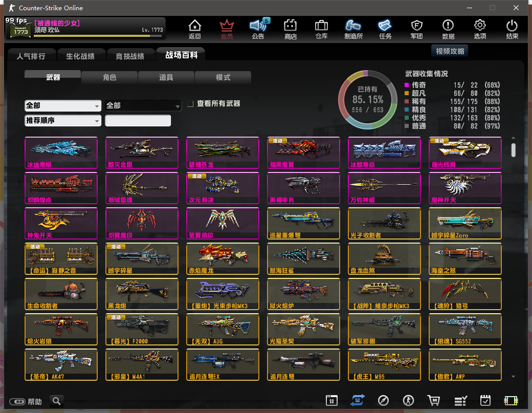Select the 【命运】寂静之音 weapon card
Viewport: 532px width, 413px height.
coord(61,258)
